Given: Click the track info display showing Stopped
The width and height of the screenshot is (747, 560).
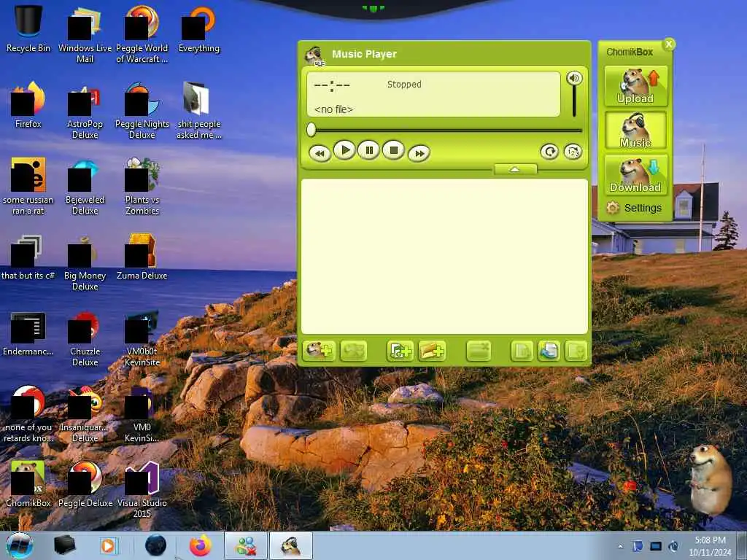Looking at the screenshot, I should coord(433,94).
